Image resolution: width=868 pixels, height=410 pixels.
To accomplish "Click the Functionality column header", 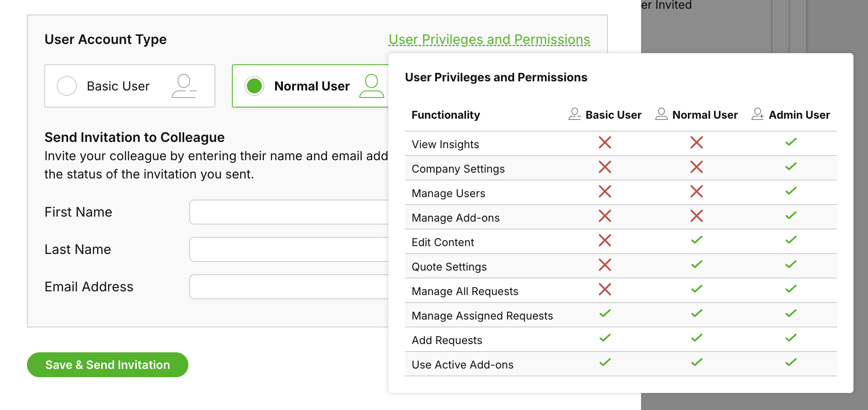I will tap(446, 115).
